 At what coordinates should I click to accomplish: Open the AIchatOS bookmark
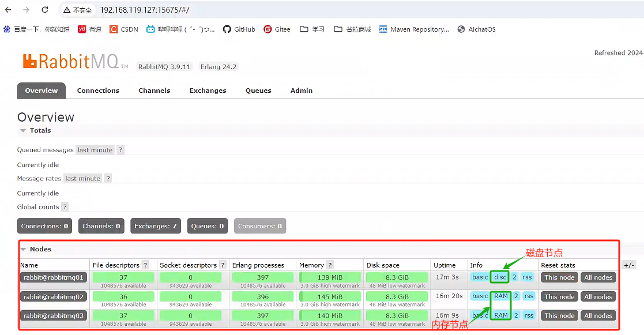476,29
